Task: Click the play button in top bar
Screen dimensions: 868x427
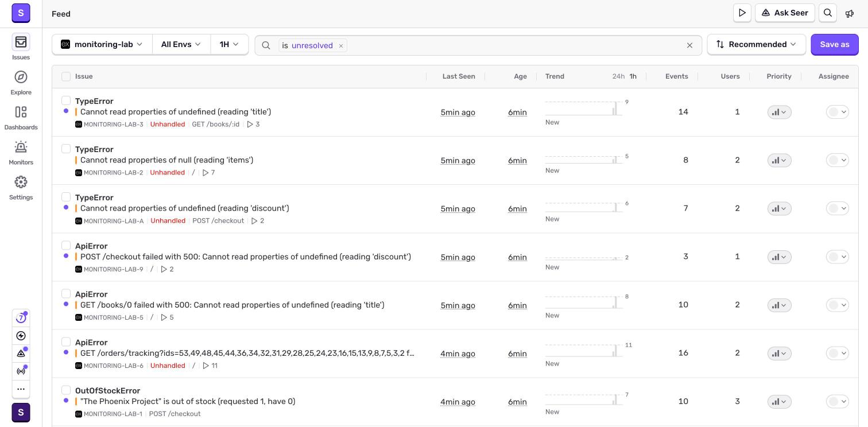Action: tap(742, 13)
